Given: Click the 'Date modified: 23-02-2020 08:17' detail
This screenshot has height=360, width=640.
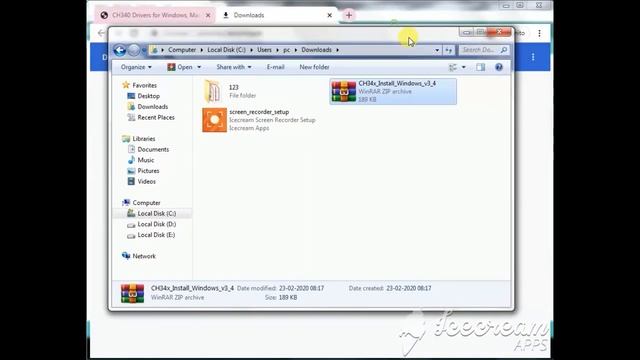Looking at the screenshot, I should tap(280, 288).
